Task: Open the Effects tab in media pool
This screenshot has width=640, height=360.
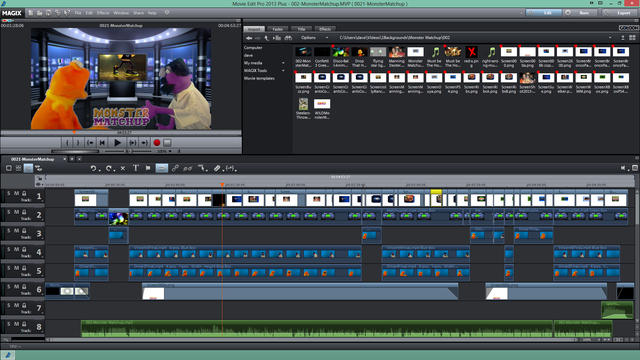Action: (325, 29)
